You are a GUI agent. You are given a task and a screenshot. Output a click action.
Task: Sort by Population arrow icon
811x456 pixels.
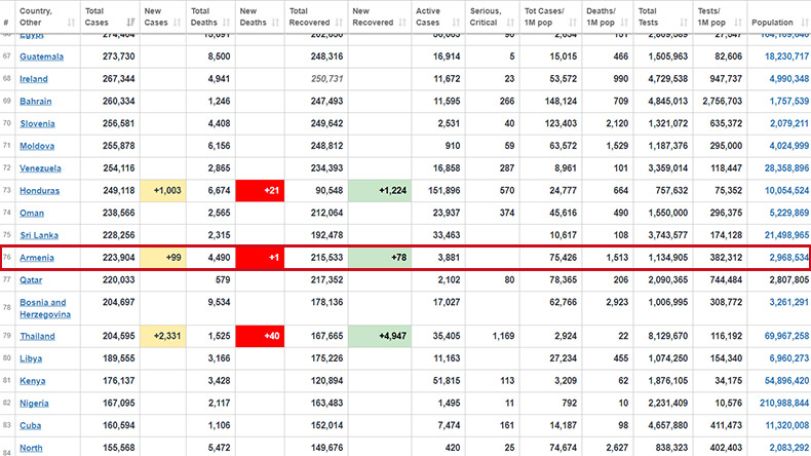805,22
